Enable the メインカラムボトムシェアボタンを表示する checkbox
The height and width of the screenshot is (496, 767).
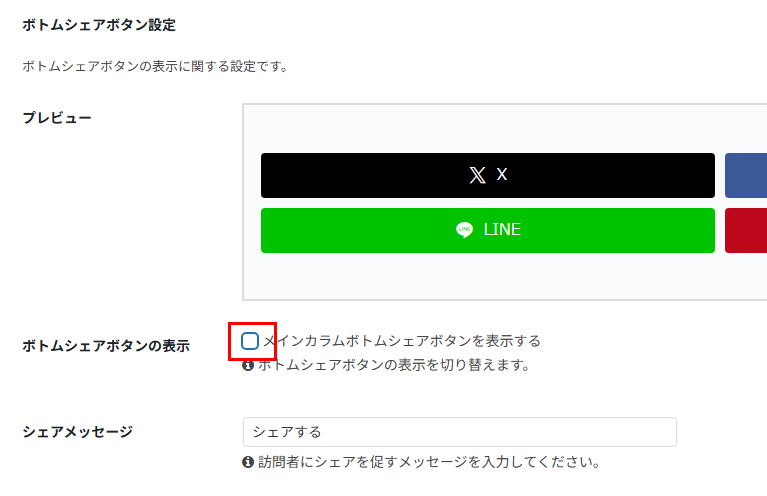(x=250, y=342)
